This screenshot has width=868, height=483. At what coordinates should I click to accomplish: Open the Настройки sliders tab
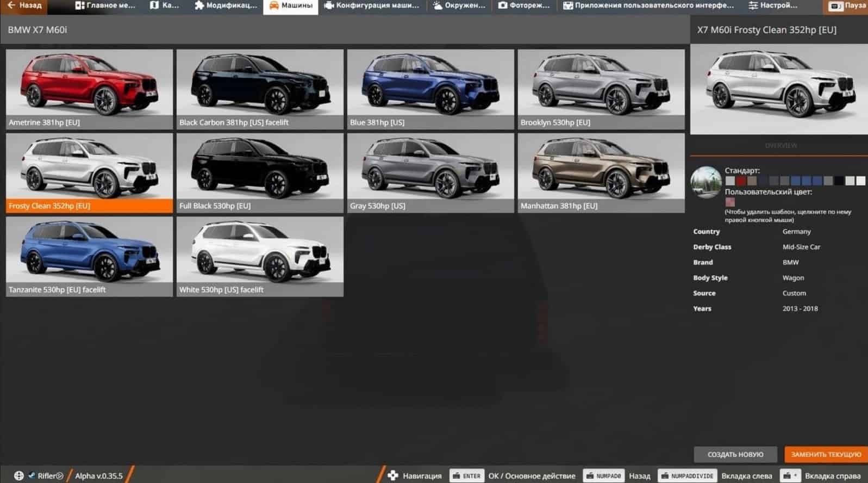(772, 5)
